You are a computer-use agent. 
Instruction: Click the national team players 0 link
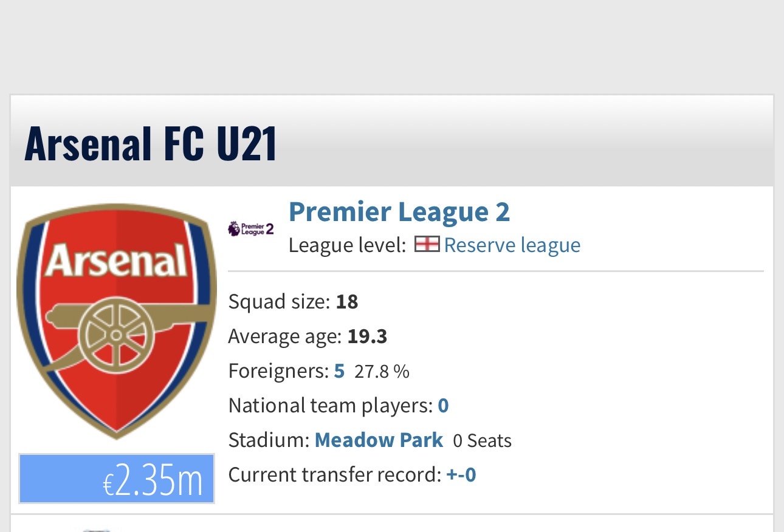[443, 405]
